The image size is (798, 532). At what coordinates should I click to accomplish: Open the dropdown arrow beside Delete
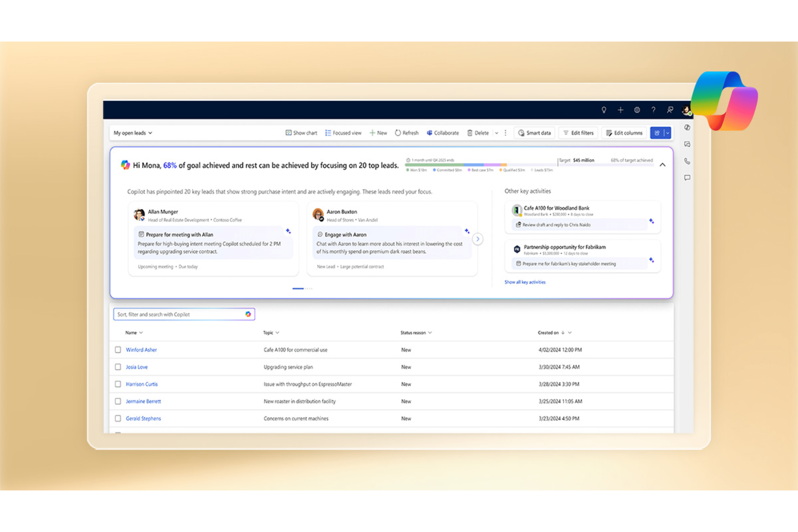pos(496,133)
